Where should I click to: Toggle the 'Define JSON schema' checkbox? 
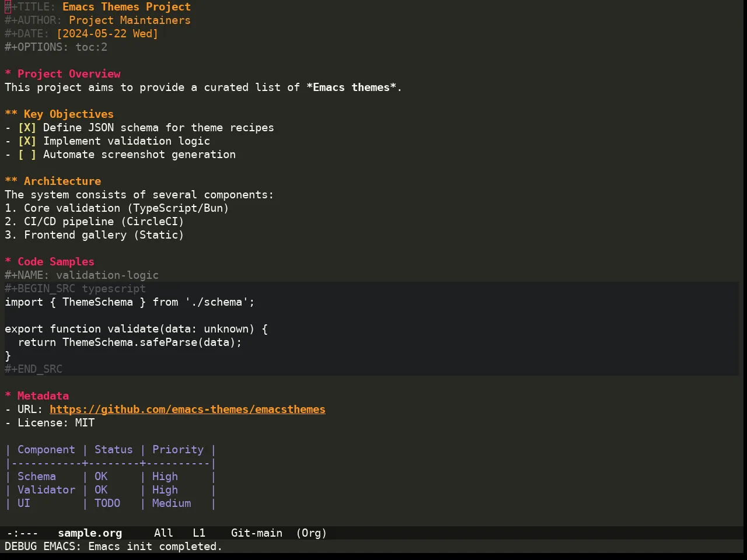pos(27,128)
